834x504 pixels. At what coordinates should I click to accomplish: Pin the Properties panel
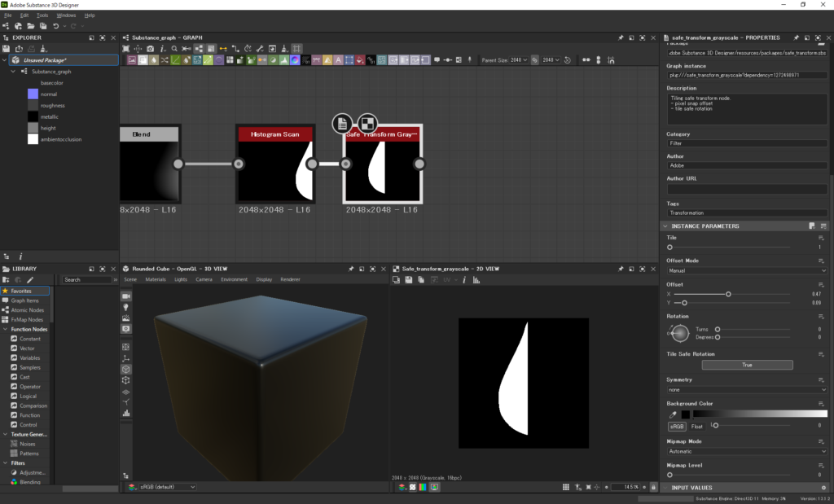(x=796, y=37)
